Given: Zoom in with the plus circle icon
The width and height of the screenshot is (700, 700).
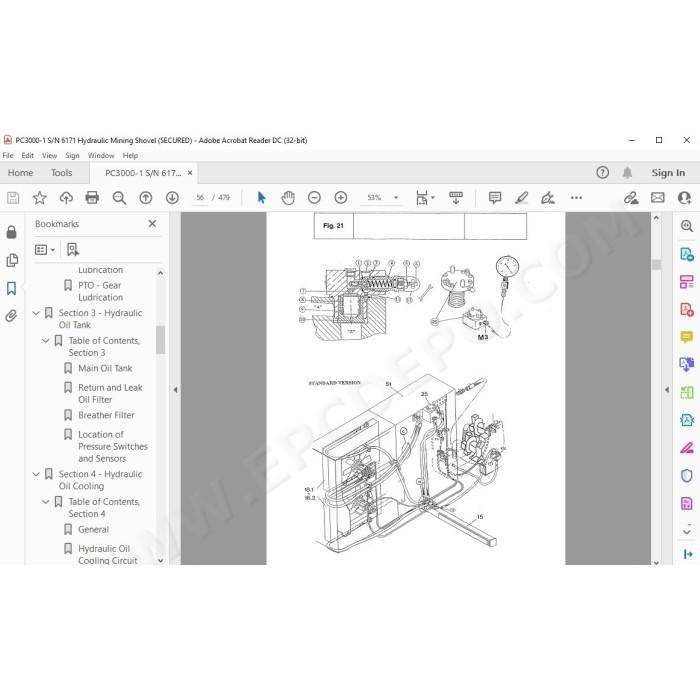Looking at the screenshot, I should point(341,197).
